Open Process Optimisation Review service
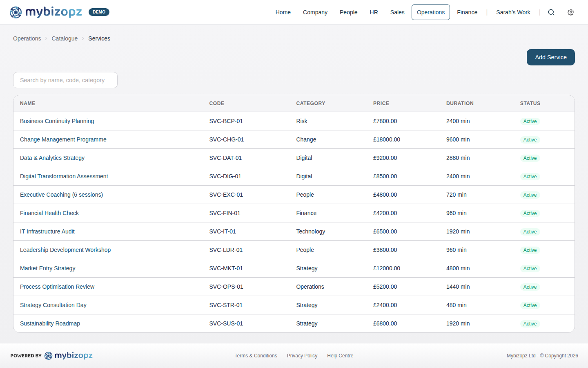This screenshot has height=368, width=588. (57, 287)
